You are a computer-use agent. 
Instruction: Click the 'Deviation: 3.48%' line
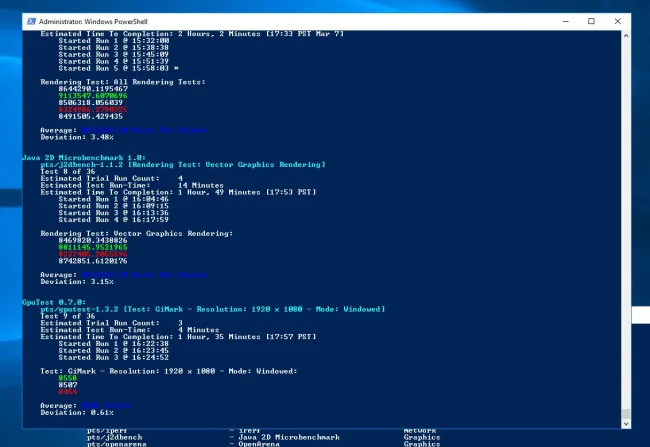[77, 137]
